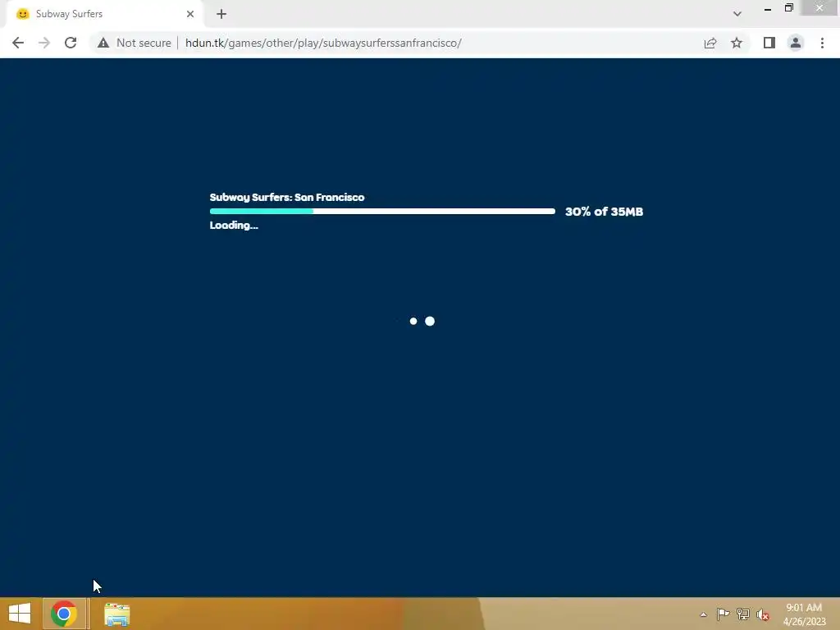Close the Chrome window
Viewport: 840px width, 630px height.
click(x=819, y=8)
